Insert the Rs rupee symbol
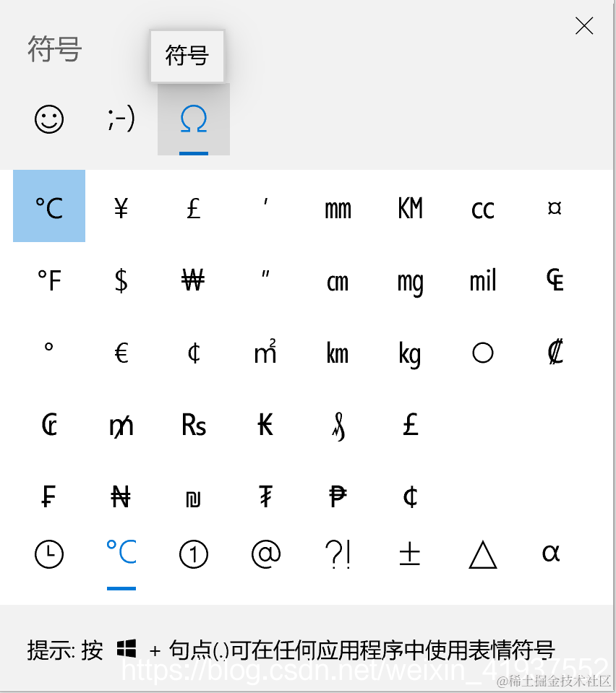Image resolution: width=616 pixels, height=693 pixels. (194, 425)
